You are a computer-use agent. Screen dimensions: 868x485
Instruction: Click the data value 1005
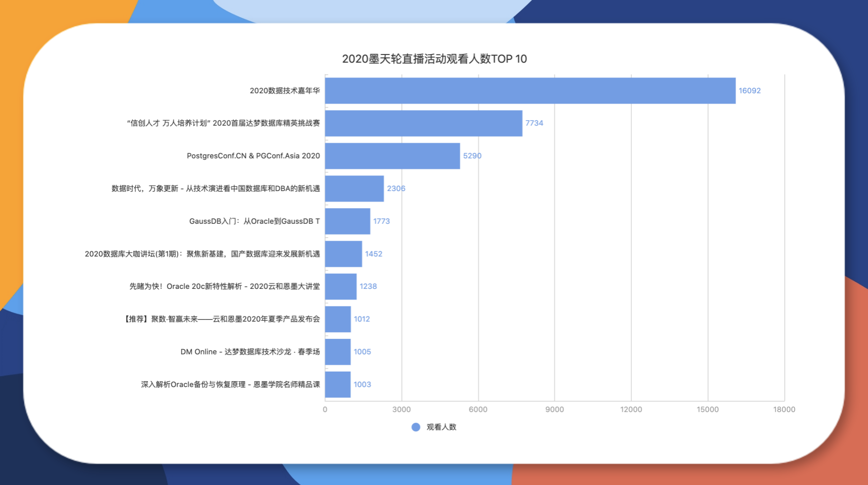tap(362, 352)
